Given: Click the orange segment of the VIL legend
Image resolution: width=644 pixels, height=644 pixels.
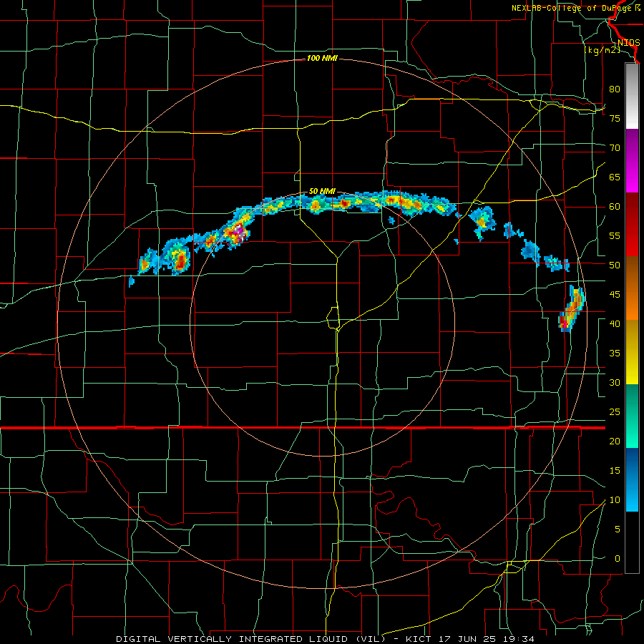Looking at the screenshot, I should click(x=632, y=288).
